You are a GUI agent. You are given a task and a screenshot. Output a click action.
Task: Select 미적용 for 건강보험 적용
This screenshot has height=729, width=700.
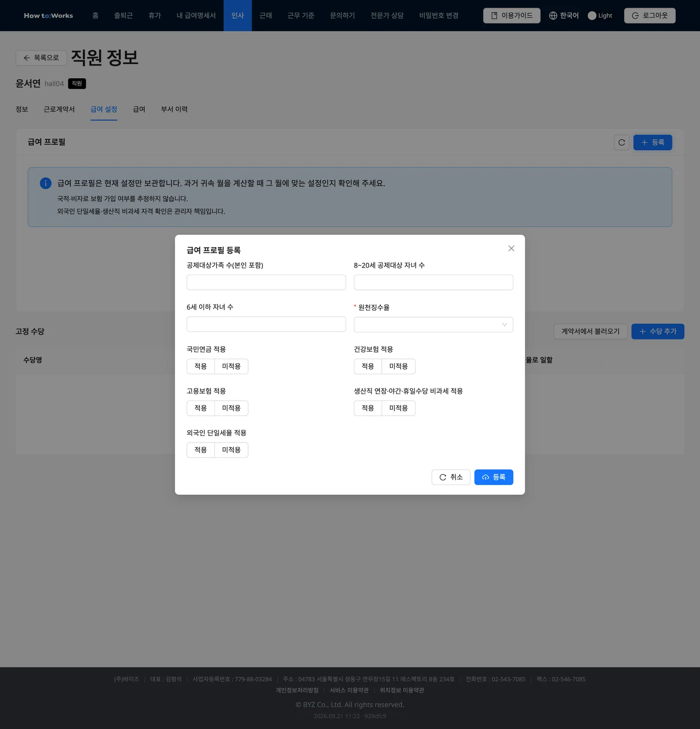point(399,366)
